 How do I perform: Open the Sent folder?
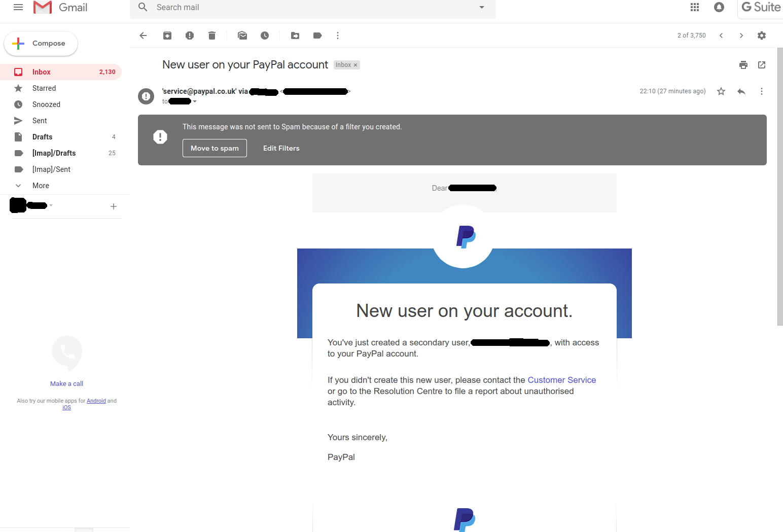click(x=61, y=121)
